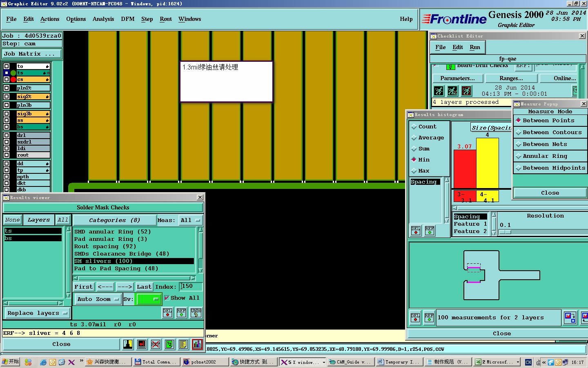Open the results histogram icon in Results viewer
588x368 pixels.
coord(197,344)
